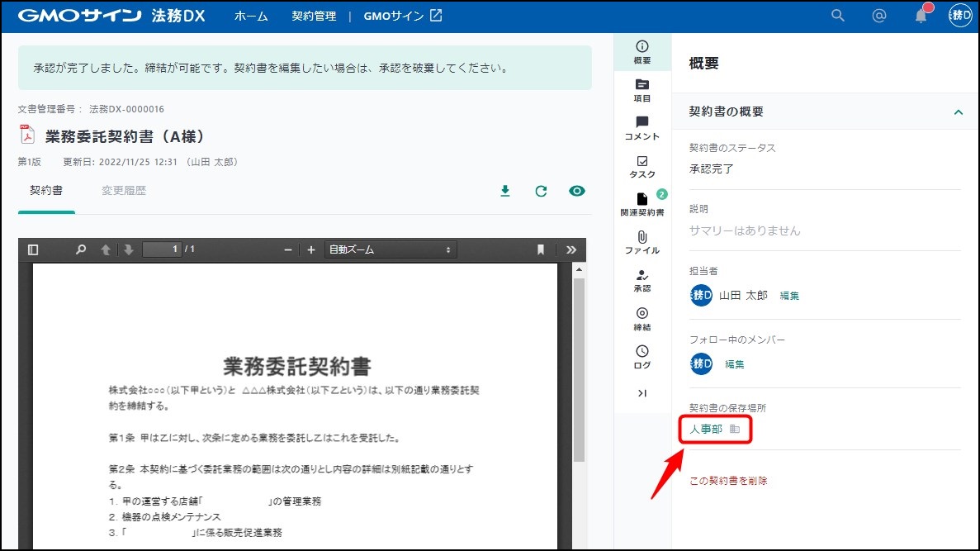Open GMOサイン external link
The width and height of the screenshot is (980, 551).
pyautogui.click(x=403, y=16)
